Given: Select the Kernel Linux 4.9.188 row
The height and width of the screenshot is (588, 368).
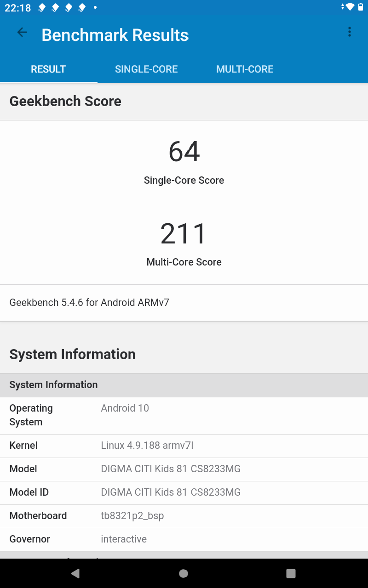Looking at the screenshot, I should coord(184,446).
